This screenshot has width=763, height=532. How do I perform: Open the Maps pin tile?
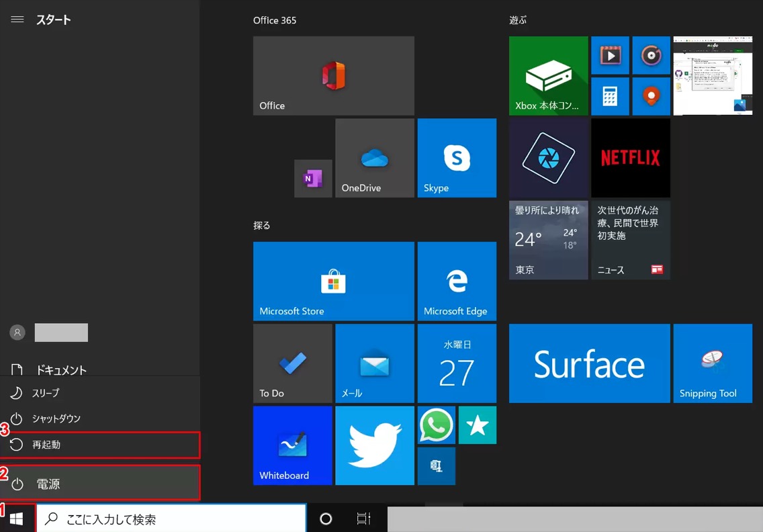tap(651, 96)
